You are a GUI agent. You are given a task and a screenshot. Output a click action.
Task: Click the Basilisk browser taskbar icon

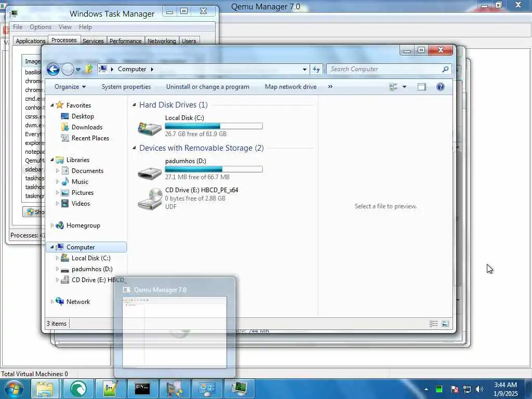[x=78, y=389]
